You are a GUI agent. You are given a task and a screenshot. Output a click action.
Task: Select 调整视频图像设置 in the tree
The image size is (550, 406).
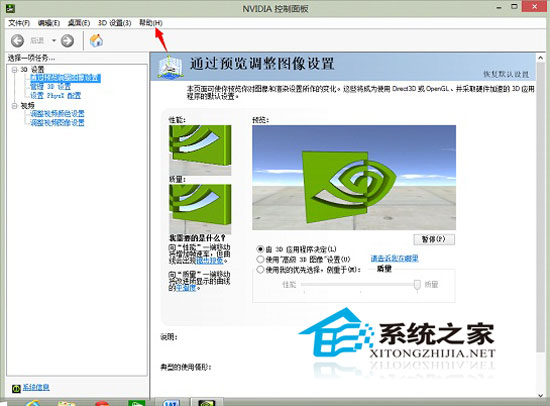click(x=57, y=122)
